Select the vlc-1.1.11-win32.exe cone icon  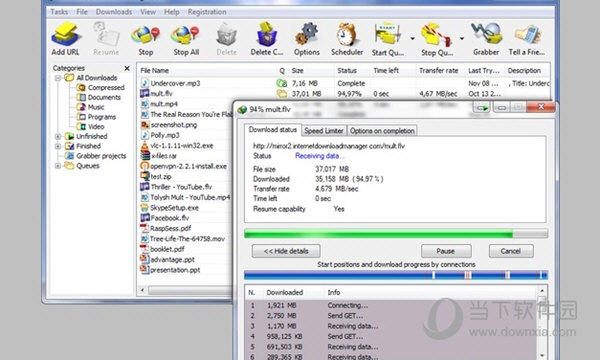pyautogui.click(x=145, y=146)
